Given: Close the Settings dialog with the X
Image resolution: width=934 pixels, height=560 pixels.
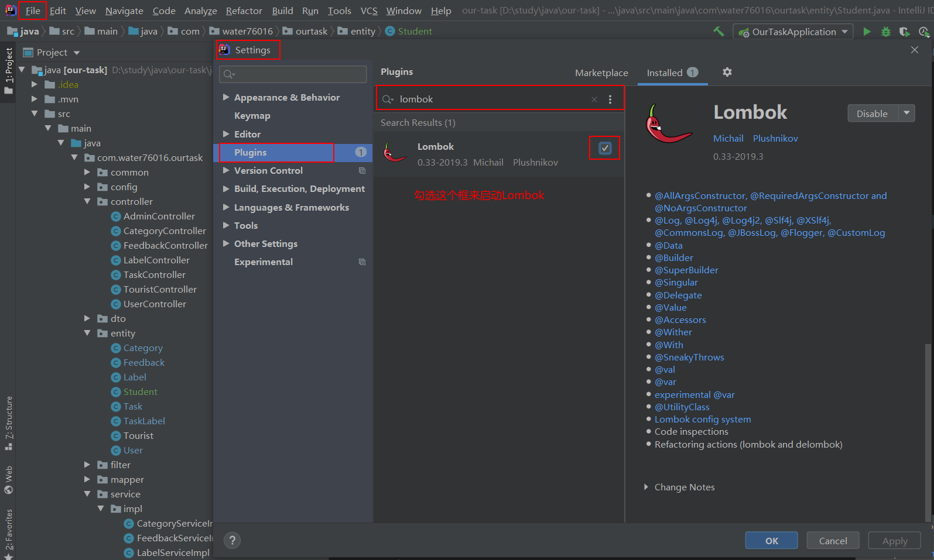Looking at the screenshot, I should pos(915,50).
